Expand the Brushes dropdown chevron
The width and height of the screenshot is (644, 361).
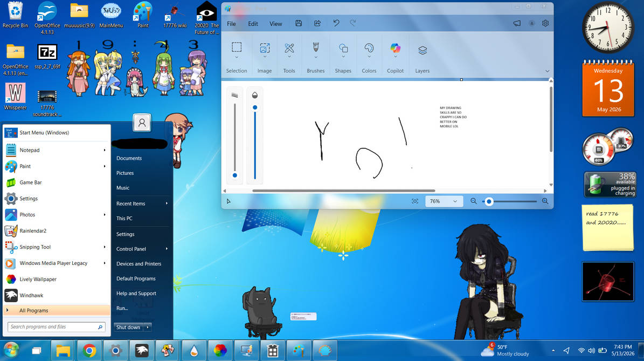(315, 57)
